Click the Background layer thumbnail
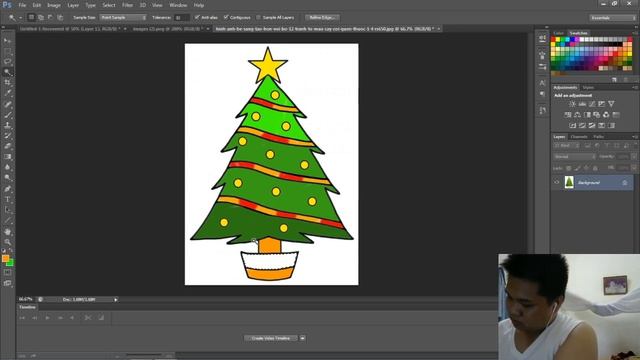This screenshot has width=640, height=360. pos(569,182)
